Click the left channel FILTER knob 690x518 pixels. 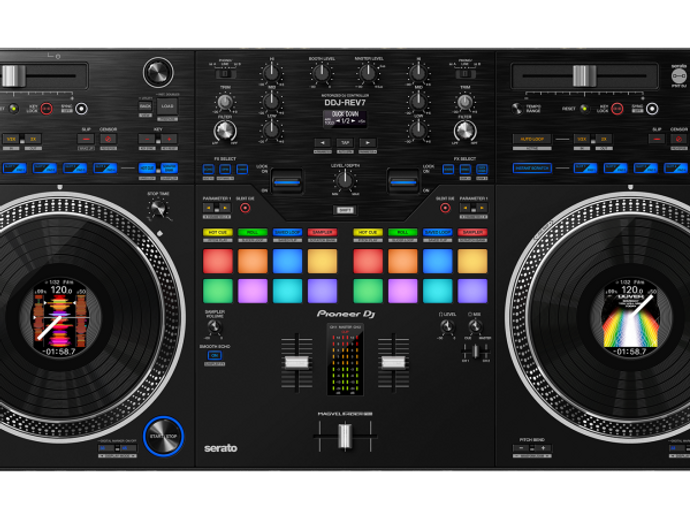pyautogui.click(x=225, y=131)
